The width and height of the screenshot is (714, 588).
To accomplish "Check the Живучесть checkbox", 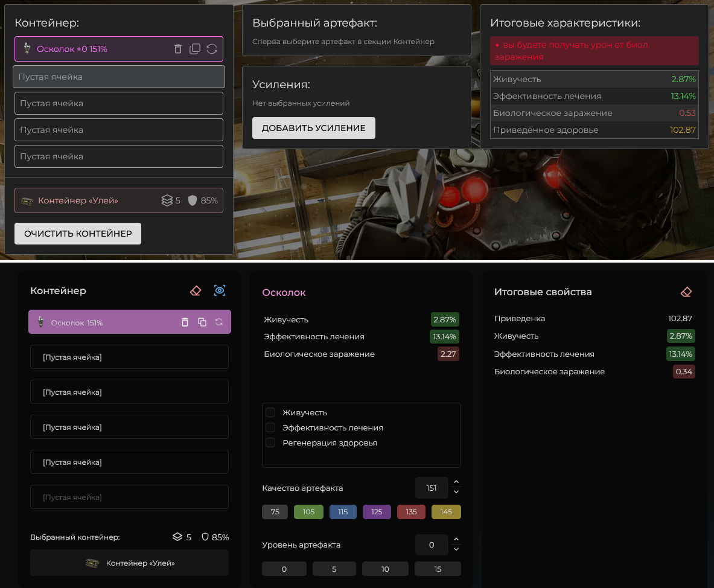I will pyautogui.click(x=270, y=412).
